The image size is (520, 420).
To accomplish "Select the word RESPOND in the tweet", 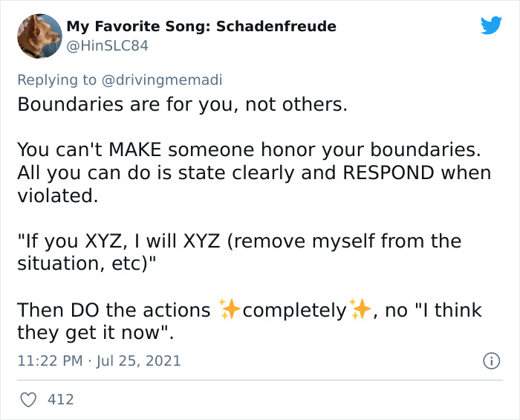I will [x=389, y=173].
